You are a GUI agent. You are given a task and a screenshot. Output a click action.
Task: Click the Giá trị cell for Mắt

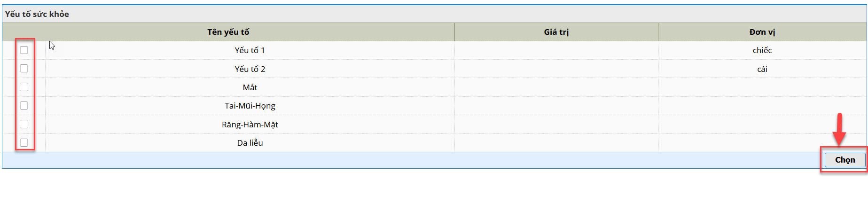556,87
